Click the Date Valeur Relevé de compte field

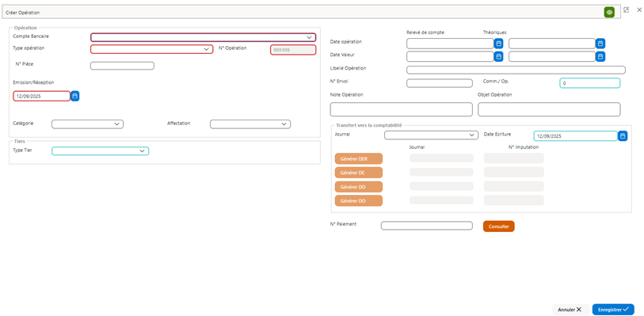(x=450, y=57)
